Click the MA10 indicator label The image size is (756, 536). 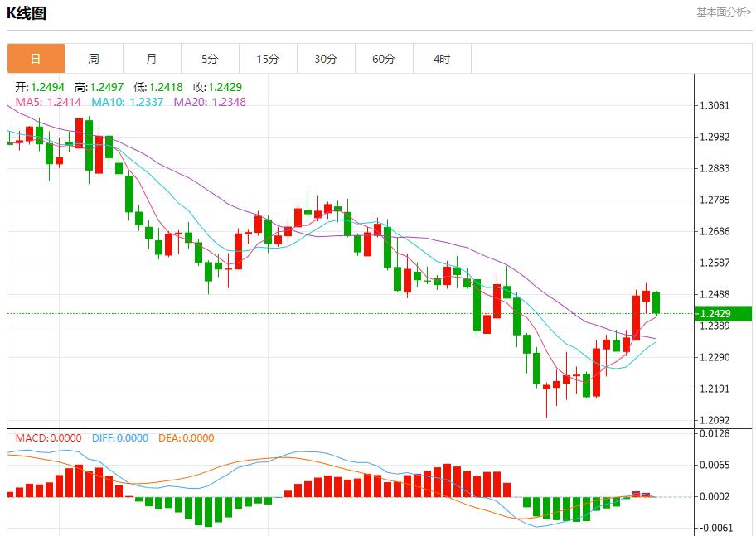[128, 102]
